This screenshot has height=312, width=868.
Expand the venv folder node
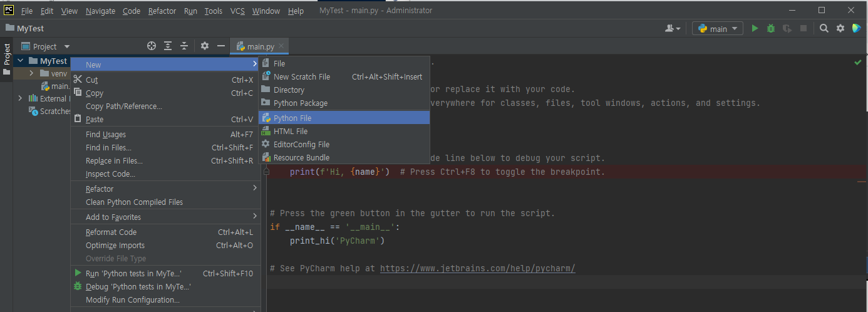click(31, 73)
